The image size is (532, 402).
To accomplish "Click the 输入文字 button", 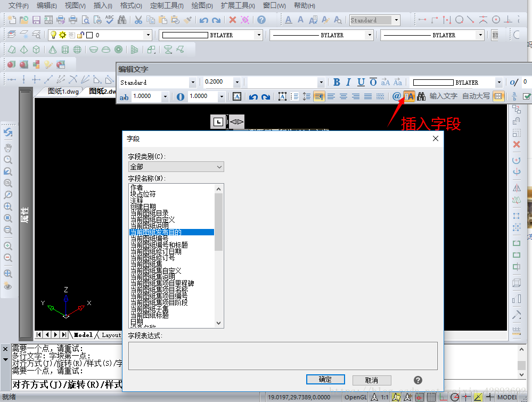I will pos(443,96).
